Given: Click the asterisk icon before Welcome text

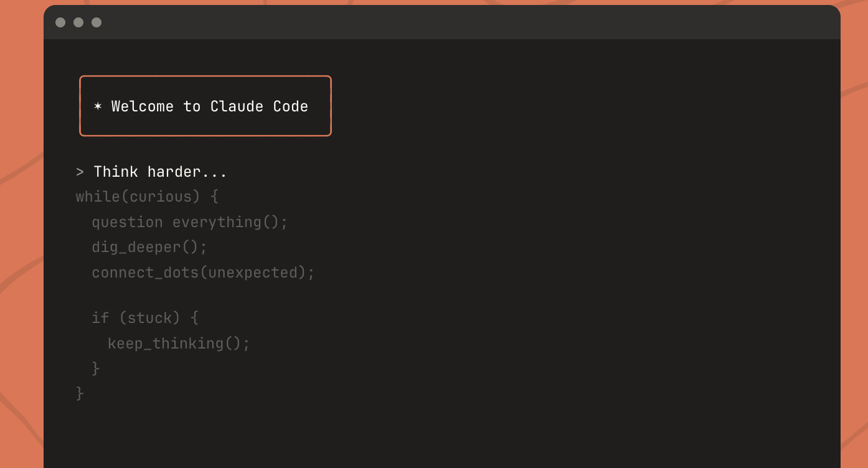Looking at the screenshot, I should click(98, 106).
